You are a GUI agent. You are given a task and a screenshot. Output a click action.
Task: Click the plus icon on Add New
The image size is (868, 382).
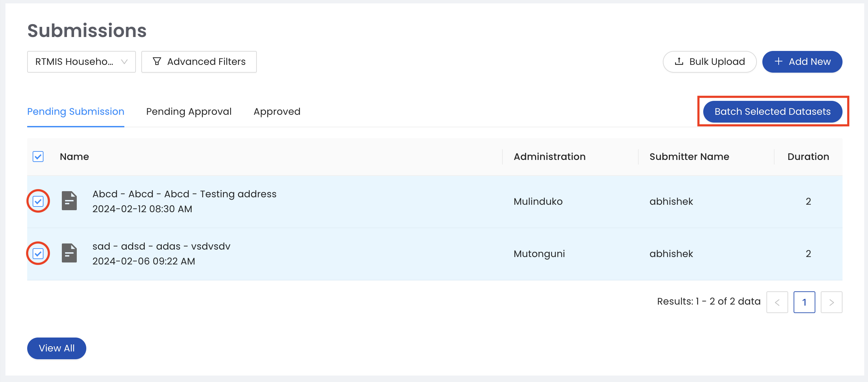(779, 61)
